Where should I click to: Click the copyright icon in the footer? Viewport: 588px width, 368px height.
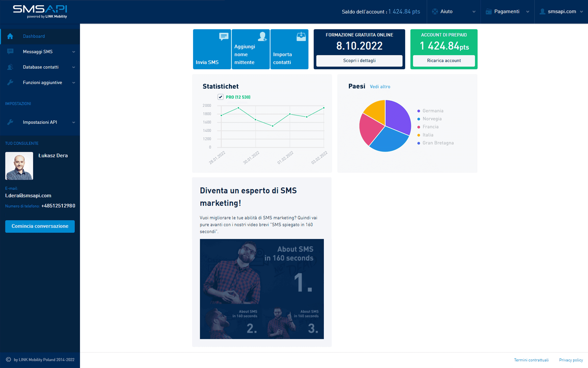pyautogui.click(x=9, y=359)
